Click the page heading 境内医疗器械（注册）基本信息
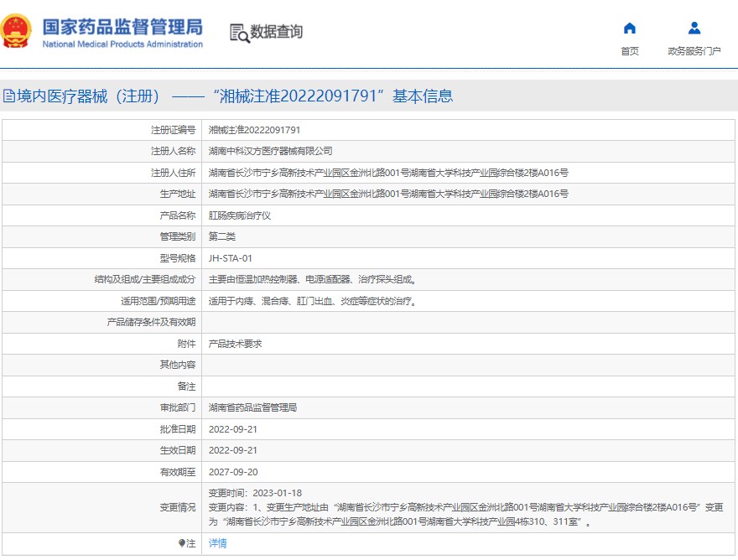Screen dimensions: 738x560 point(235,96)
